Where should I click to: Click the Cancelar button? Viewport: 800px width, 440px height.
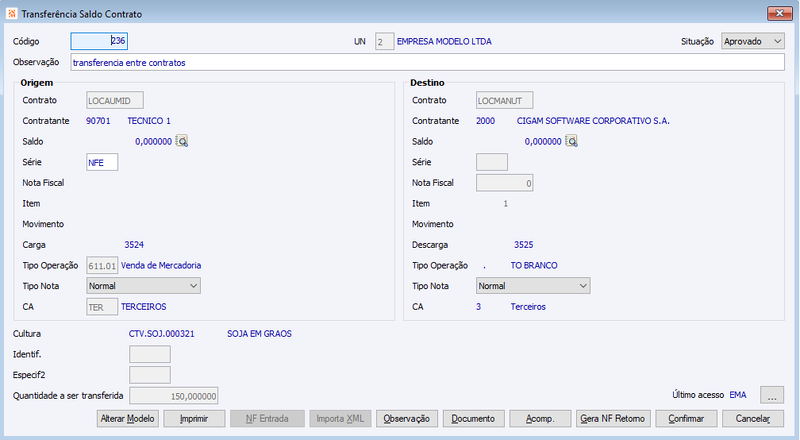pyautogui.click(x=753, y=419)
